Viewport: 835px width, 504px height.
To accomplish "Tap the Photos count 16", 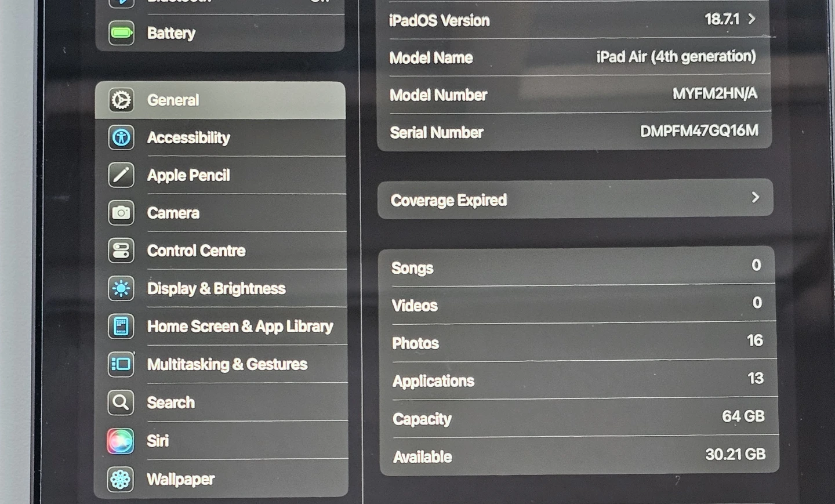I will pyautogui.click(x=755, y=340).
